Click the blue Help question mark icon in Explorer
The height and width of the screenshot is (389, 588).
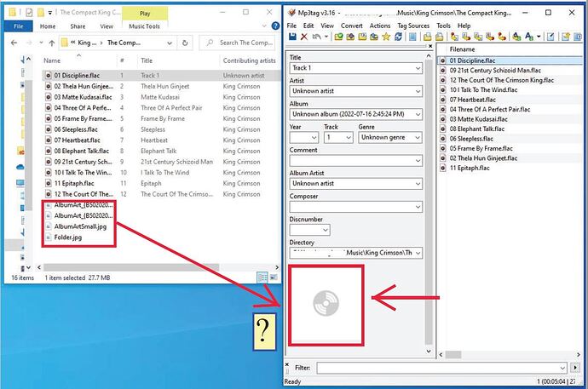[x=275, y=26]
